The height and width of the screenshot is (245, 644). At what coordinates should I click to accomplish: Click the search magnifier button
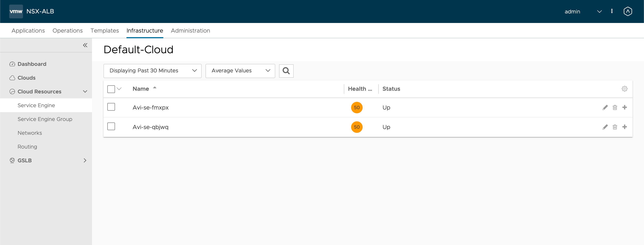click(x=286, y=71)
